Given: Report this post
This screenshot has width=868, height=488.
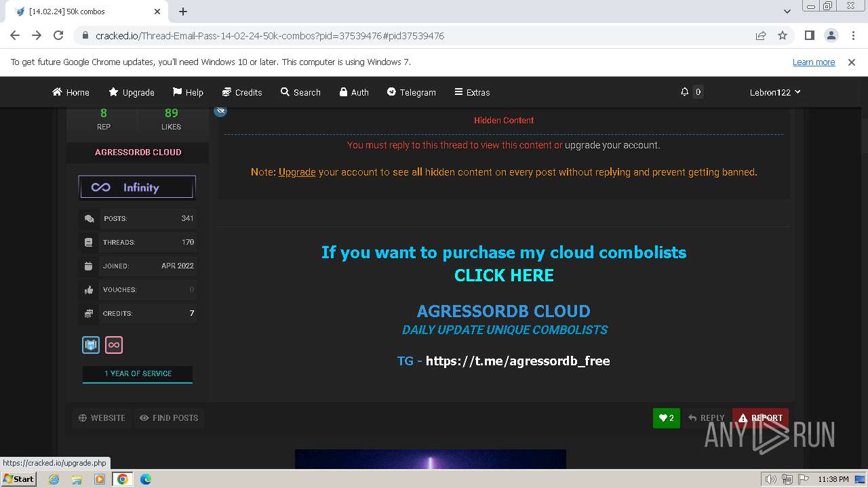Looking at the screenshot, I should (760, 418).
